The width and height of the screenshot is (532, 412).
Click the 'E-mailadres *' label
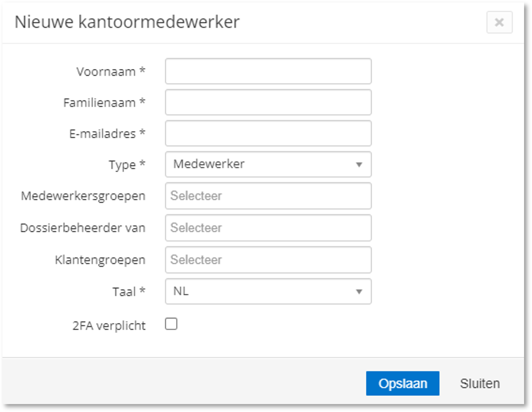[x=107, y=134]
